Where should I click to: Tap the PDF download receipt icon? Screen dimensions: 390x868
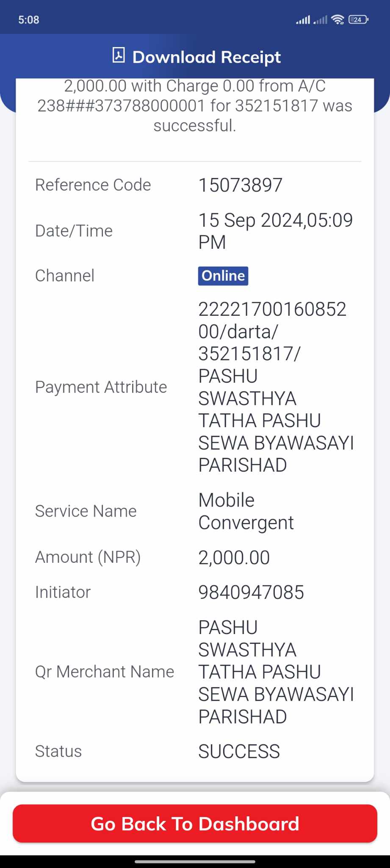click(119, 55)
